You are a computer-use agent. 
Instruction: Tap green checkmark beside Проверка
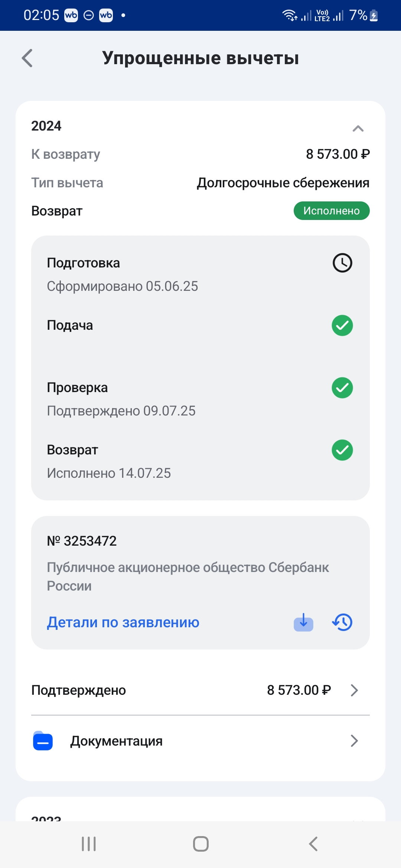pos(342,388)
